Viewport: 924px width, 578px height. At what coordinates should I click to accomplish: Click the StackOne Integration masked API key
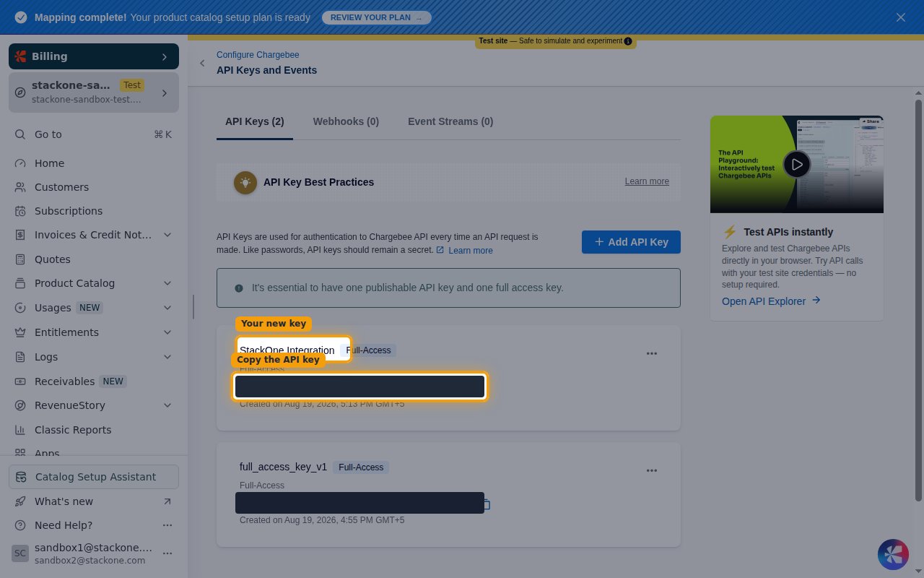pyautogui.click(x=359, y=387)
